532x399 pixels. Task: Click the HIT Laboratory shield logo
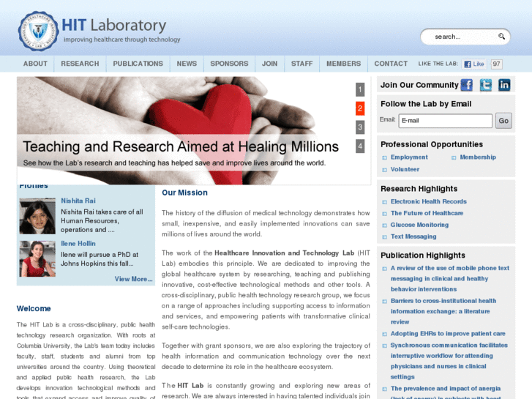[x=38, y=31]
